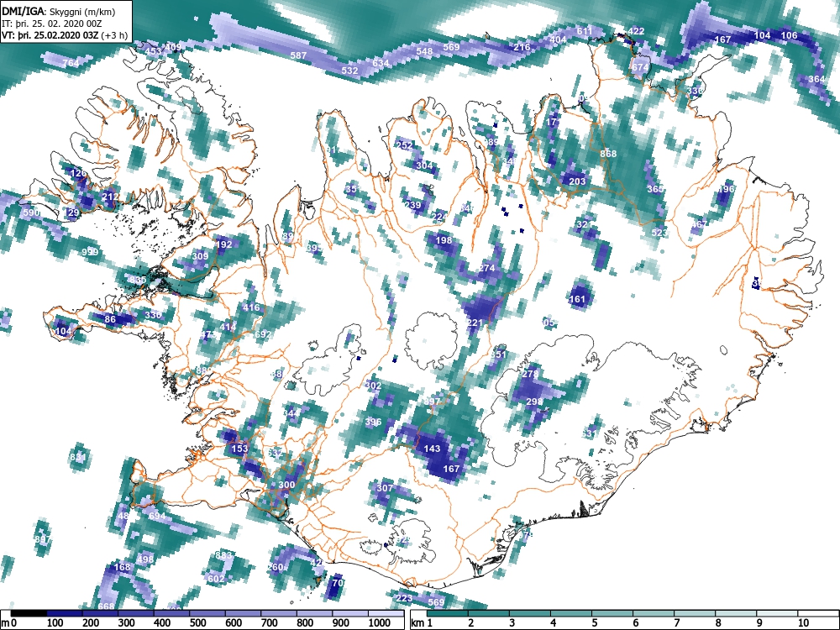This screenshot has width=840, height=630.
Task: Click the map value 548
Action: coord(424,51)
